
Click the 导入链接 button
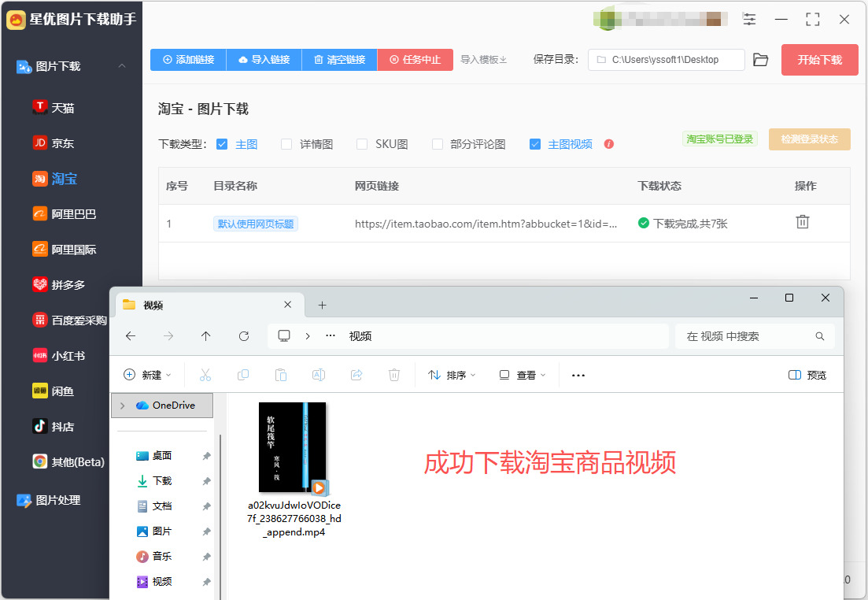[x=264, y=59]
